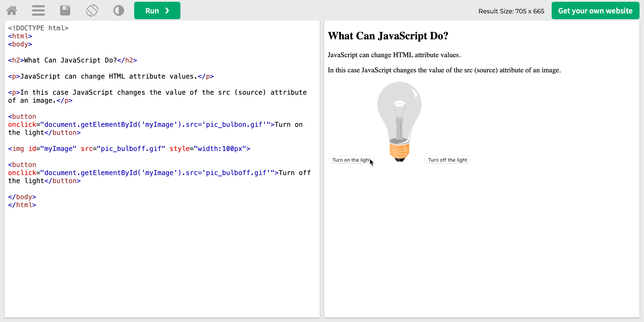Viewport: 644px width, 322px height.
Task: Click the light bulb image
Action: point(399,121)
